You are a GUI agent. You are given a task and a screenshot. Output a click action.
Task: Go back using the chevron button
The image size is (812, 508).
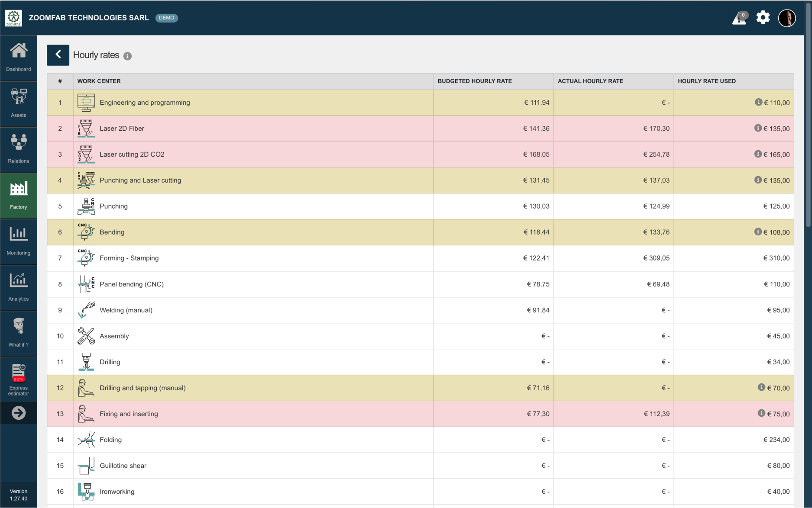[58, 55]
